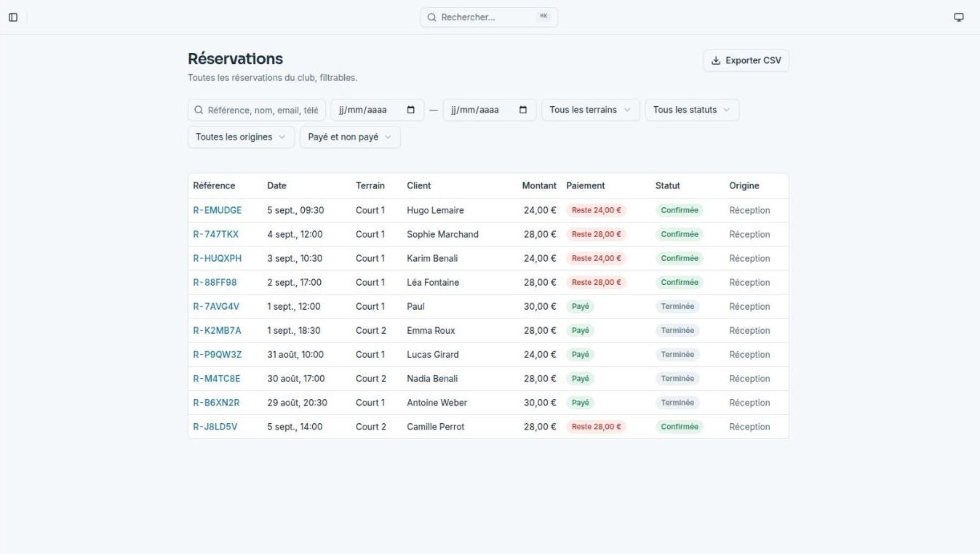Click Terminée status in Nadia Benali row
Image resolution: width=980 pixels, height=554 pixels.
[677, 378]
